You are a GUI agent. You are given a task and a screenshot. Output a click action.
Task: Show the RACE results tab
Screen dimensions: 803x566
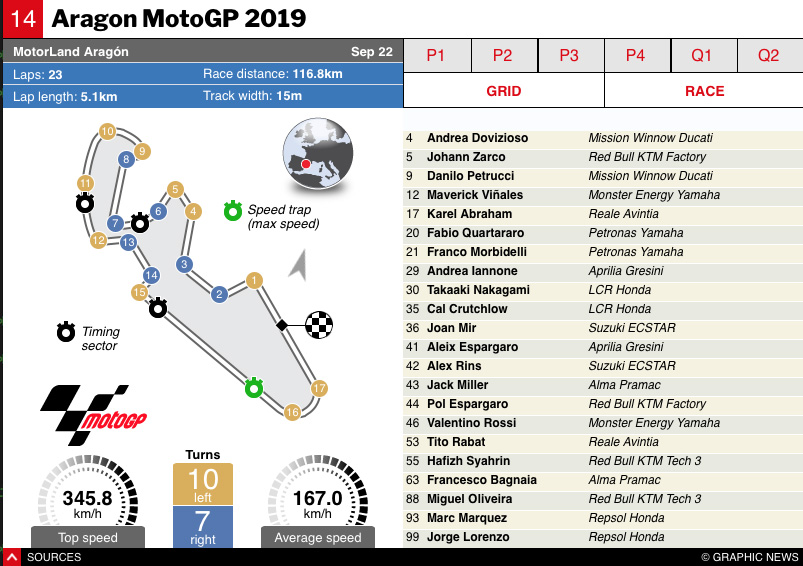[704, 91]
